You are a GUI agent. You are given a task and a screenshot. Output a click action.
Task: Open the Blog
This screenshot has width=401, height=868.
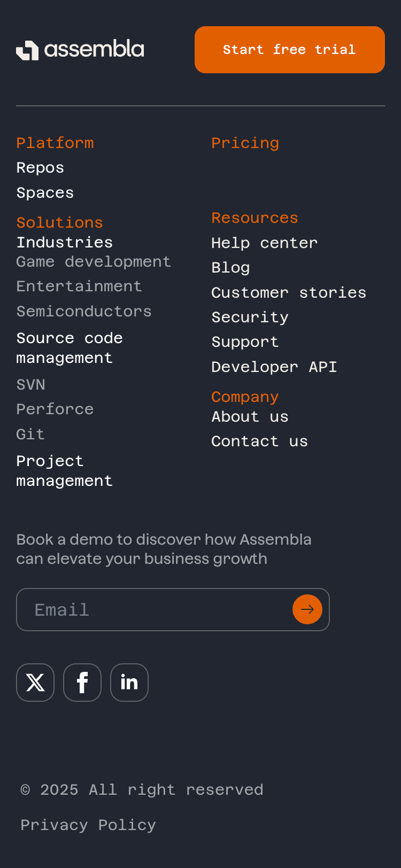(230, 267)
